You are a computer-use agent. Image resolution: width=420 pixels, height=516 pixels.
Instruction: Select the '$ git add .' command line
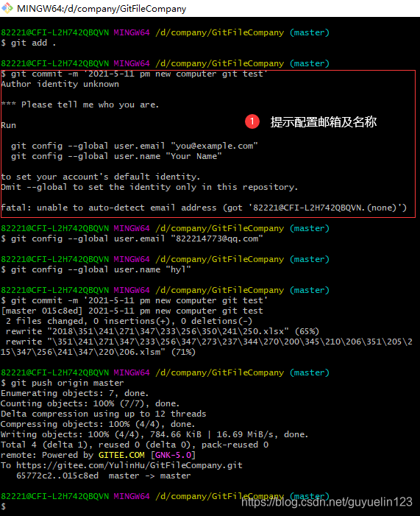(29, 43)
